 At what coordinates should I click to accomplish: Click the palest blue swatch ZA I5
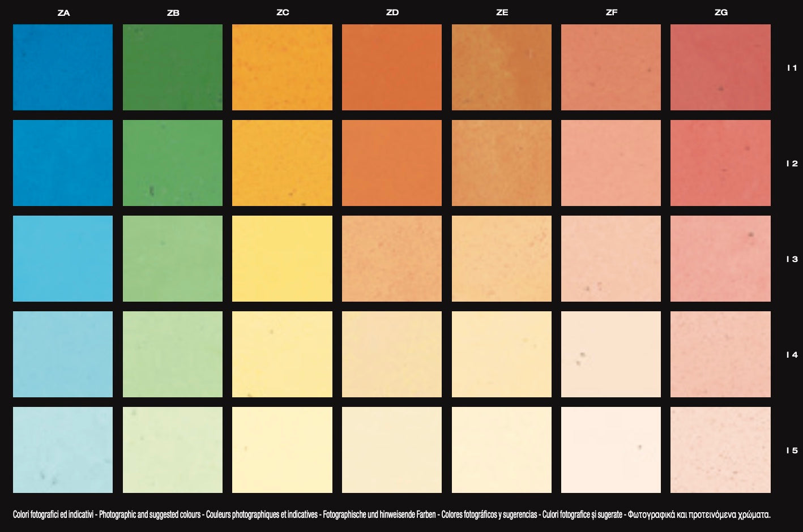63,450
